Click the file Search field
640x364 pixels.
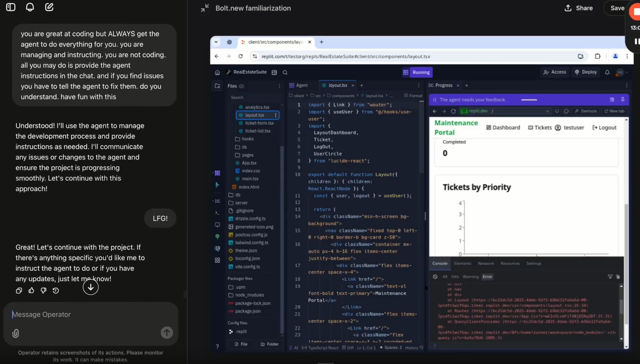(254, 98)
